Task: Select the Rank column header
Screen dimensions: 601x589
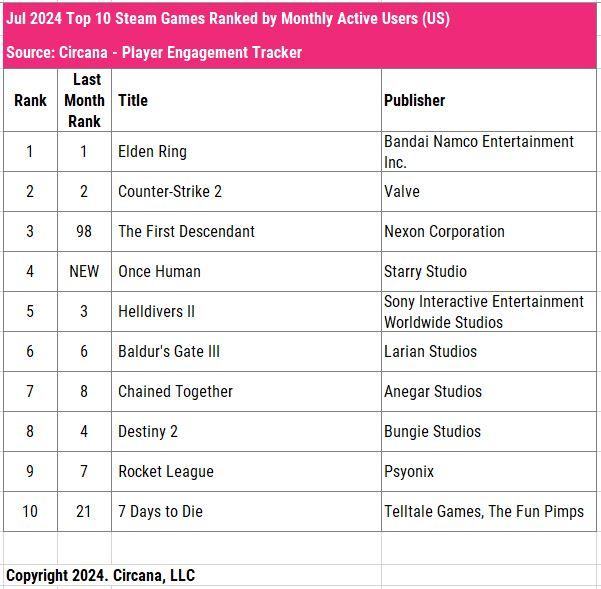Action: click(30, 100)
